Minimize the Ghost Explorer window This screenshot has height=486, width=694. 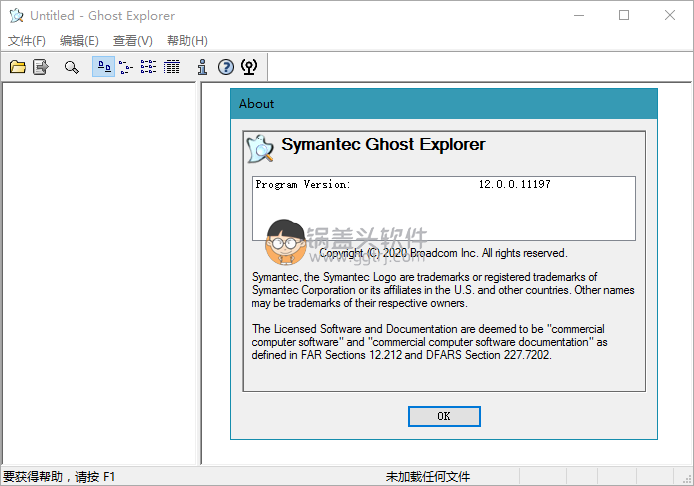pyautogui.click(x=579, y=15)
